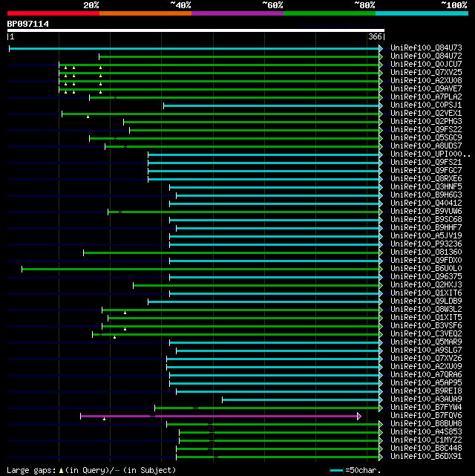This screenshot has width=475, height=476.
Task: Open the UniRef100_A2XU08 entry label
Action: point(426,81)
